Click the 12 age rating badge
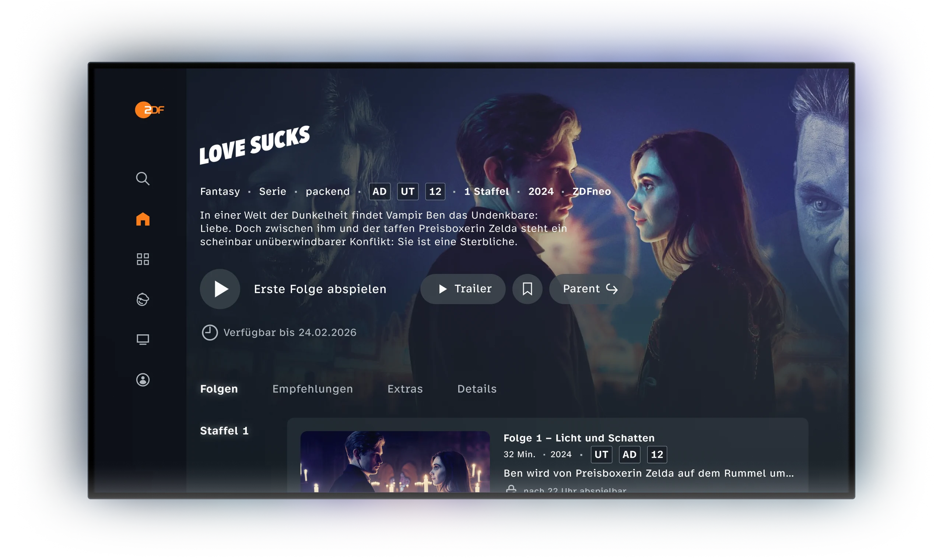Image resolution: width=943 pixels, height=560 pixels. click(435, 191)
